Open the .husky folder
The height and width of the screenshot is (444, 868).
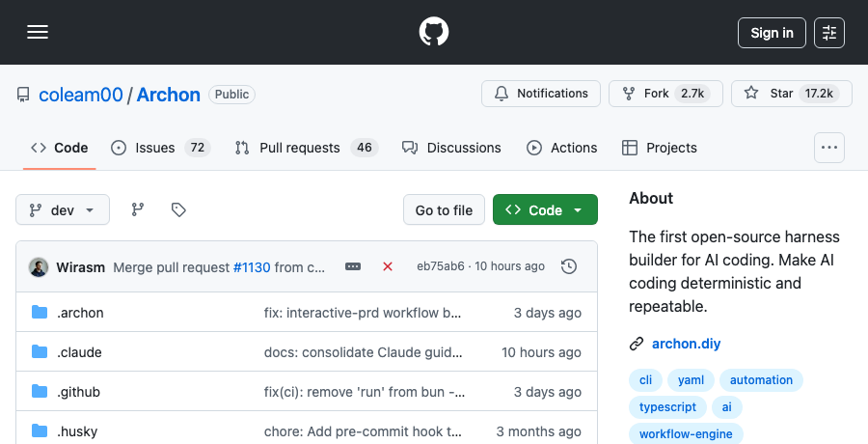tap(77, 431)
